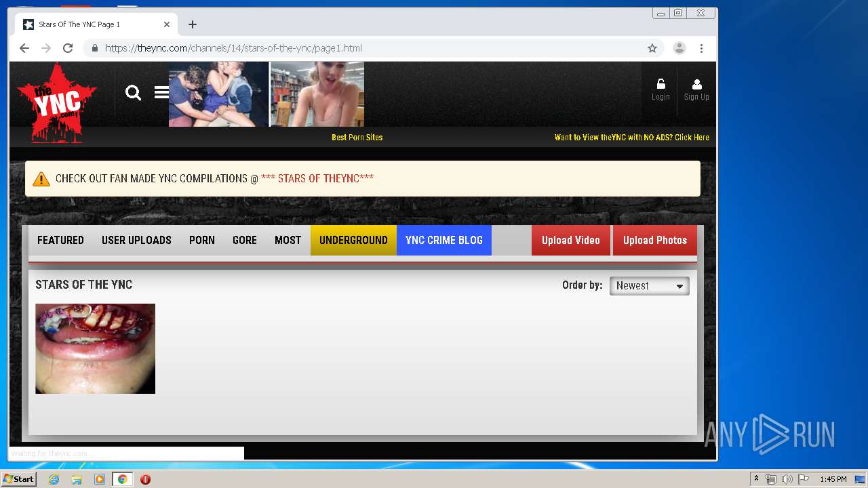
Task: Click the STARS OF THE YNC heading
Action: 84,285
